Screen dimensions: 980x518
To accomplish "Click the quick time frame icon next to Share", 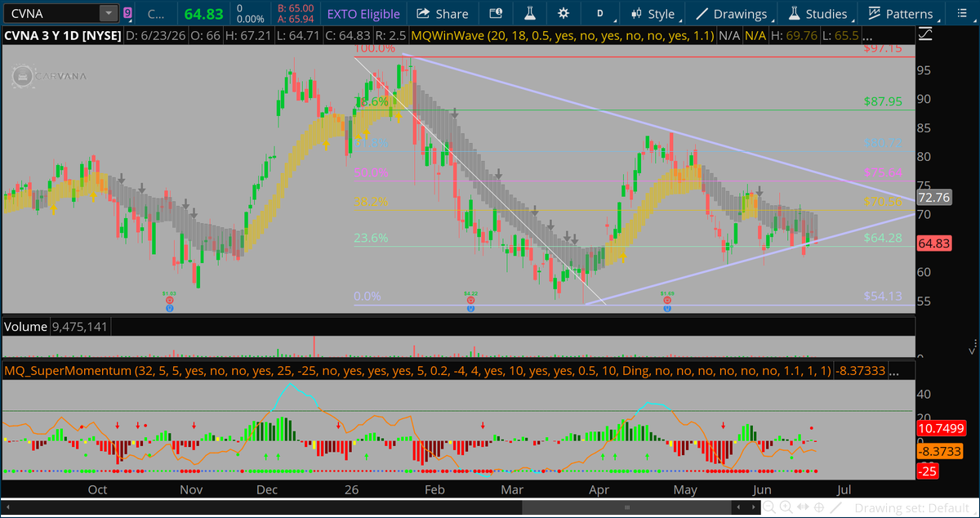I will (x=496, y=14).
